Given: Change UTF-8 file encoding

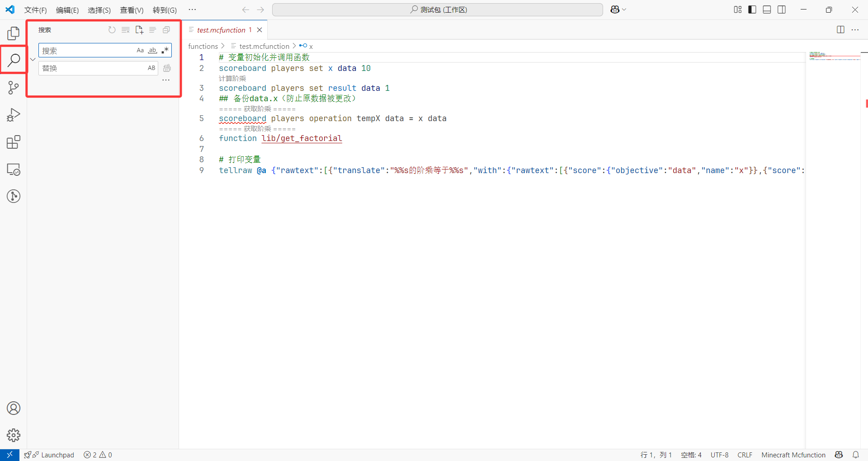Looking at the screenshot, I should point(719,455).
